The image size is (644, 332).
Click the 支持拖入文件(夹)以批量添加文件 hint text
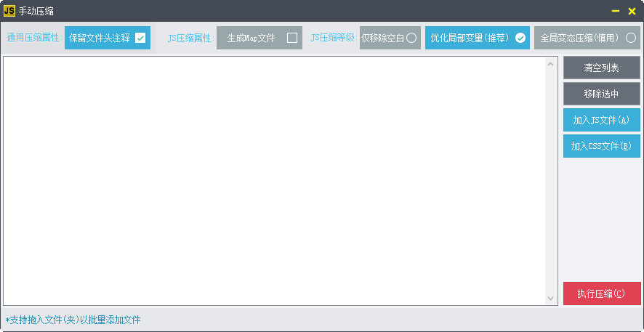73,320
